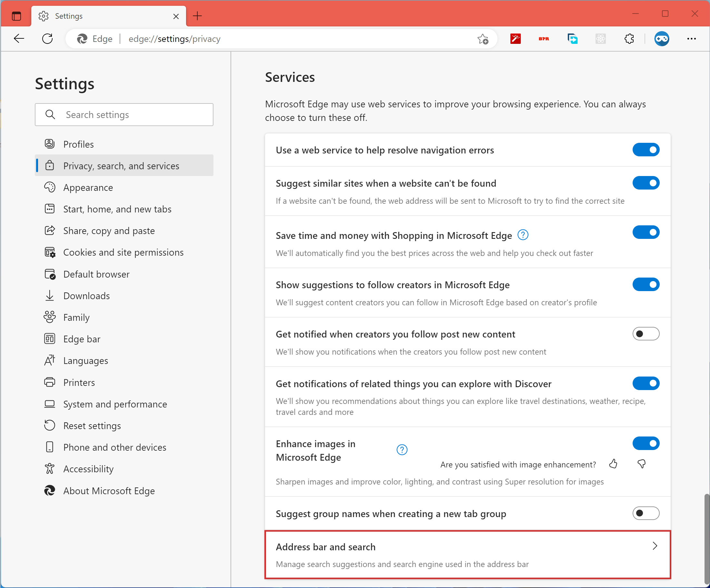The height and width of the screenshot is (588, 710).
Task: Open Default browser settings
Action: [124, 274]
